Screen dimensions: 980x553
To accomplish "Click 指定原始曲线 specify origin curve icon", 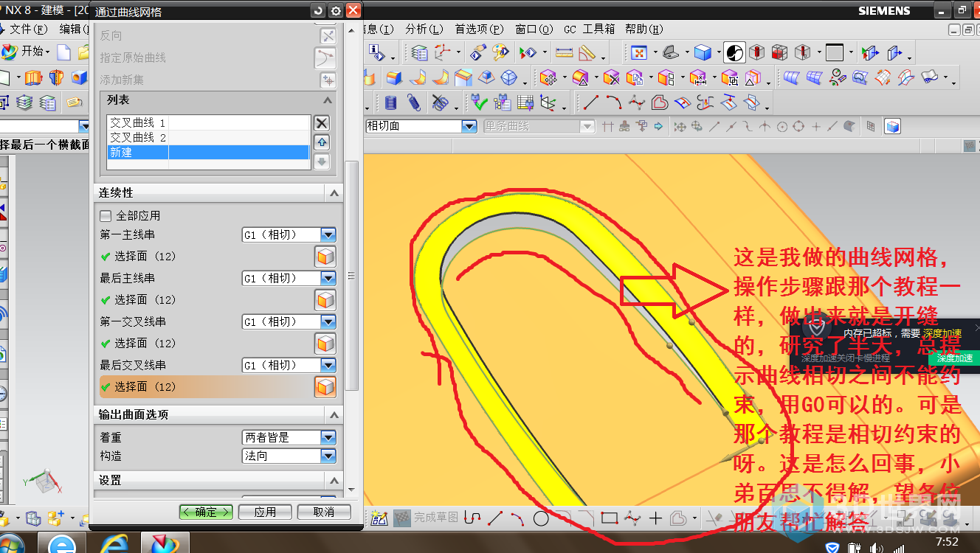I will (325, 58).
